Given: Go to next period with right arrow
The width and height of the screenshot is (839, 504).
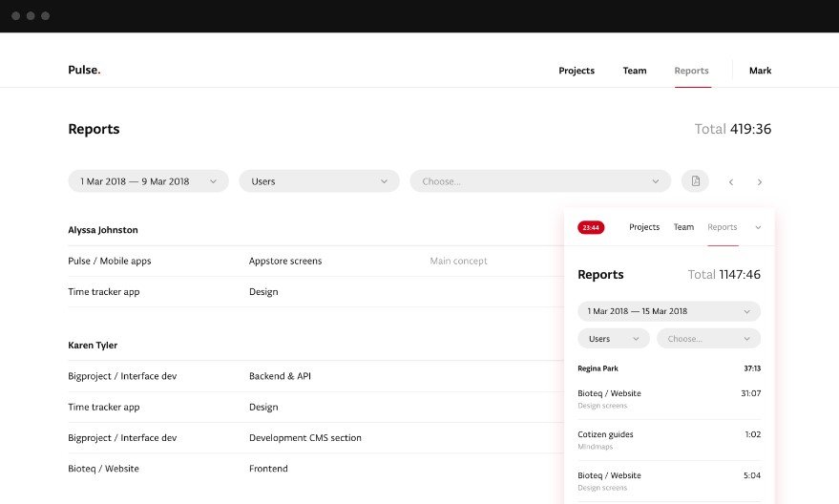Looking at the screenshot, I should (x=759, y=182).
